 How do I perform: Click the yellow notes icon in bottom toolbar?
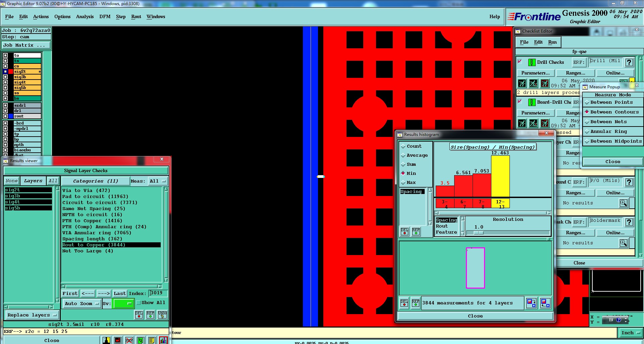152,340
